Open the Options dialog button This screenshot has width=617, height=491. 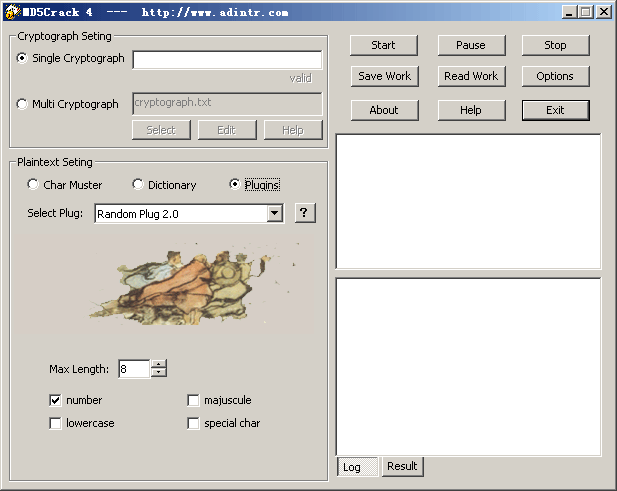pos(556,76)
